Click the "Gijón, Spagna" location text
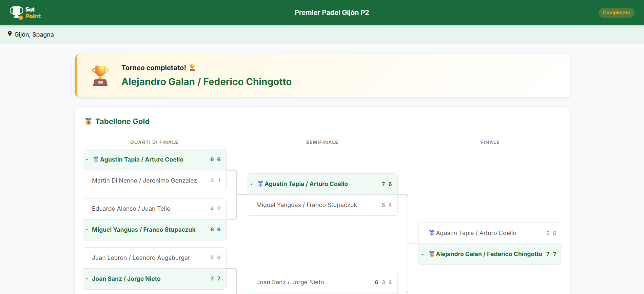Screen dimensions: 644x294 [x=34, y=35]
